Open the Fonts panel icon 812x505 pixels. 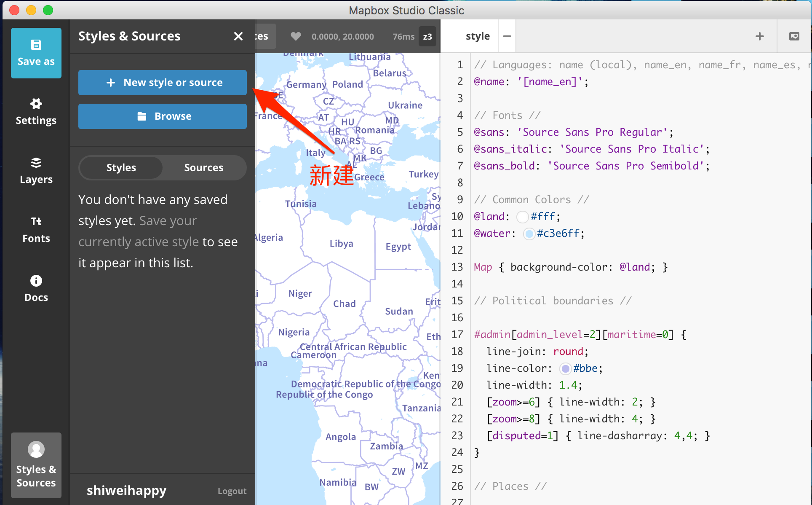click(x=36, y=221)
